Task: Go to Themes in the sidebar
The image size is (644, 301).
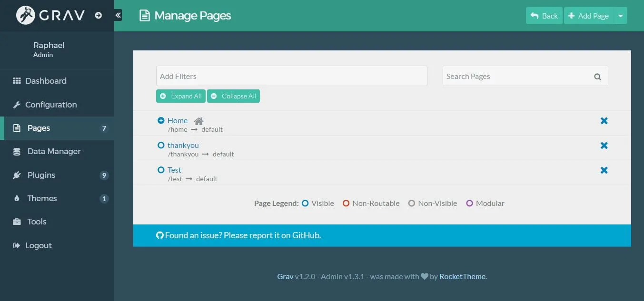Action: click(x=57, y=198)
